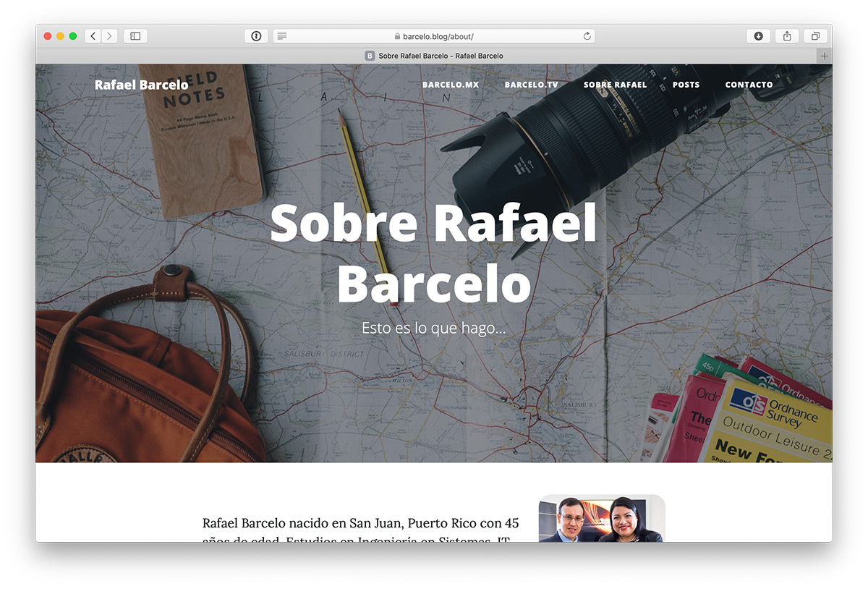
Task: Select the Sobre Rafael Barcelo tab
Action: [434, 56]
